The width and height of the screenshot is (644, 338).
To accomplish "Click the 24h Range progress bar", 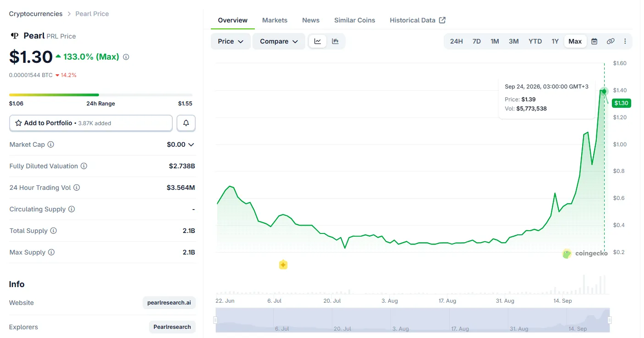I will (101, 95).
